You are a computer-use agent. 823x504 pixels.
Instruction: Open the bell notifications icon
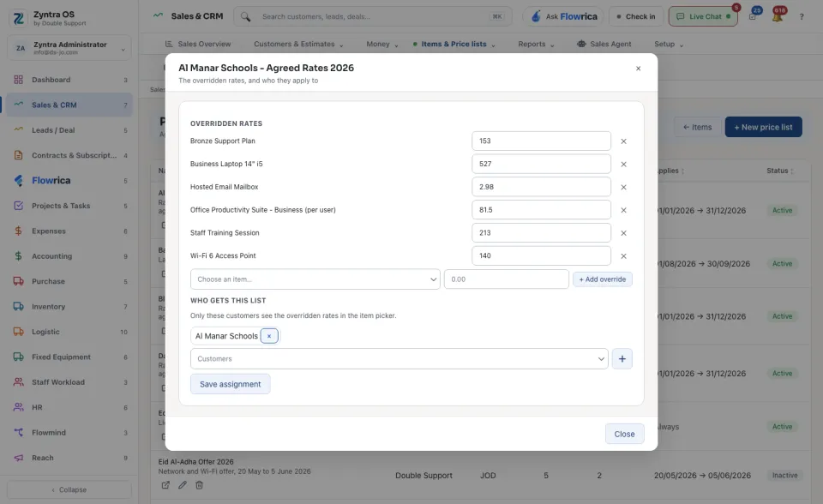pyautogui.click(x=778, y=16)
